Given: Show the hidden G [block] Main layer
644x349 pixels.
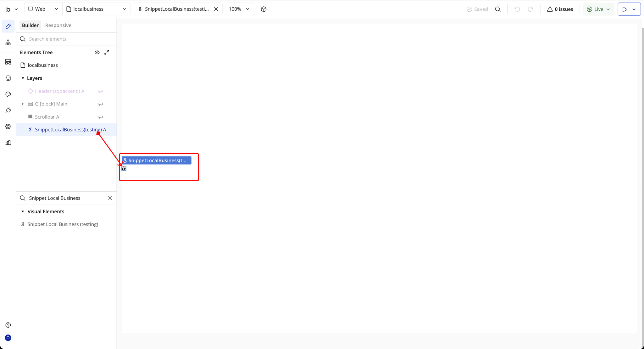Looking at the screenshot, I should (x=100, y=104).
